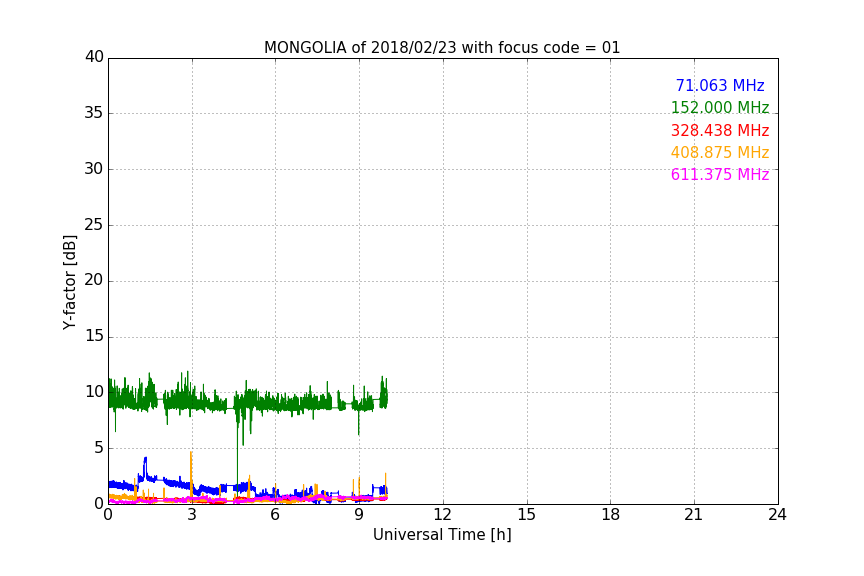Click the x-axis tick label 24
Screen dimensions: 864x576
(x=777, y=515)
